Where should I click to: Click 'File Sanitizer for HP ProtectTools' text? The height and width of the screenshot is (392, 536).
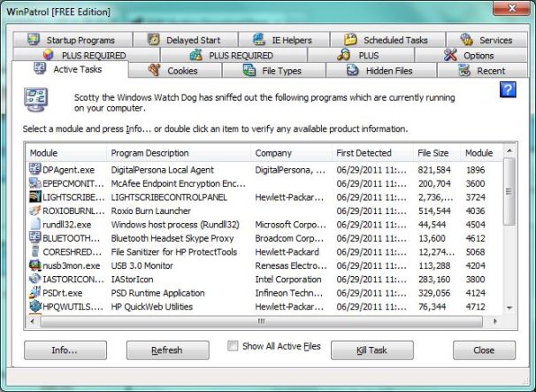pos(174,252)
